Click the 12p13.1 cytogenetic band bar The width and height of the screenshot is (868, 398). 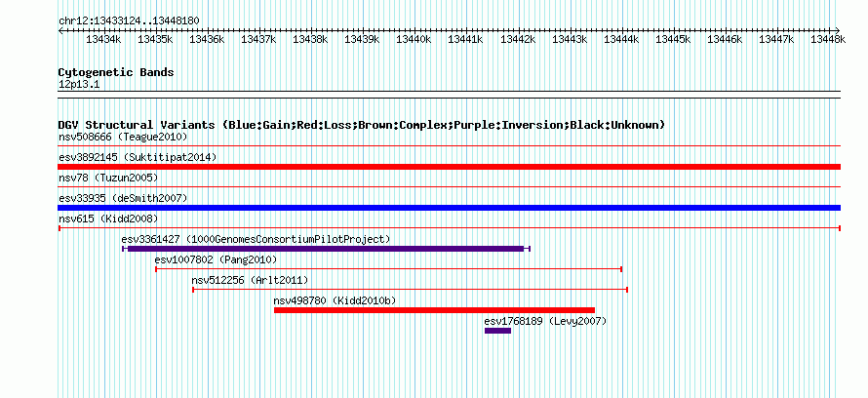[449, 94]
